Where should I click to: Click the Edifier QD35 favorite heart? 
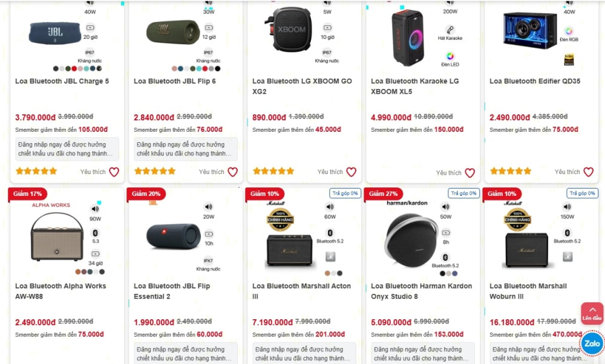pyautogui.click(x=588, y=172)
